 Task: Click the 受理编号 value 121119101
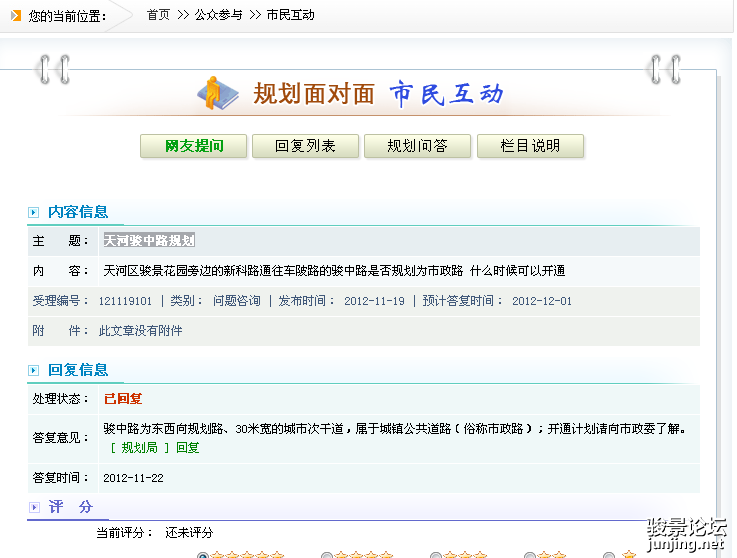pyautogui.click(x=125, y=301)
